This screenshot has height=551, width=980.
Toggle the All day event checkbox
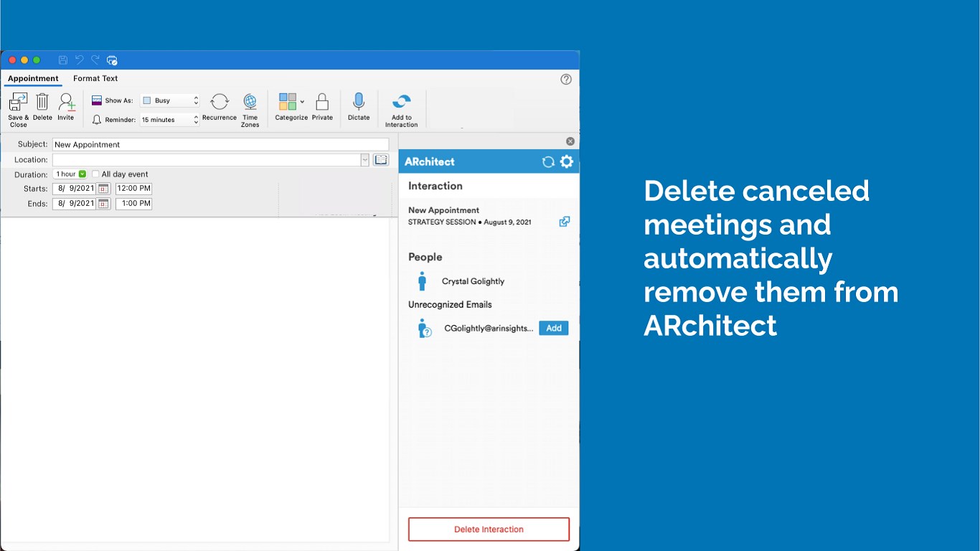coord(95,174)
